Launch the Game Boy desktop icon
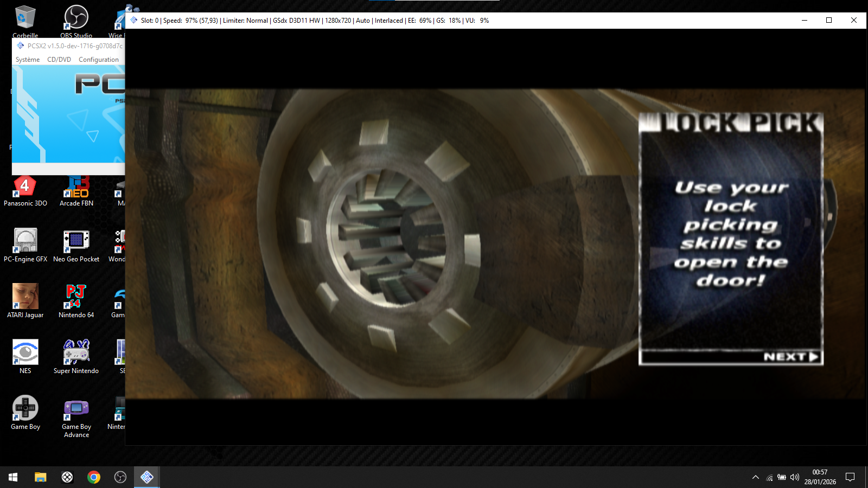Screen dimensions: 868x488 25,409
